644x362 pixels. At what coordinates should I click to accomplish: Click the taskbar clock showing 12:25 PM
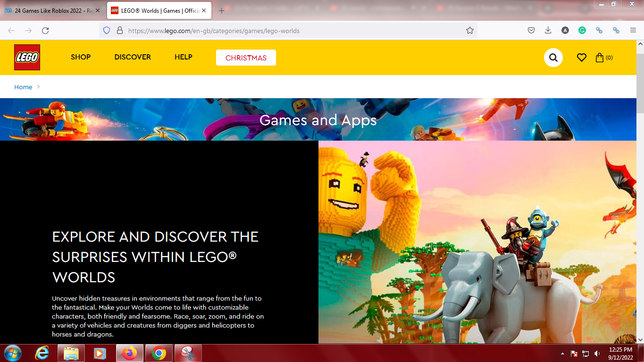click(x=620, y=354)
